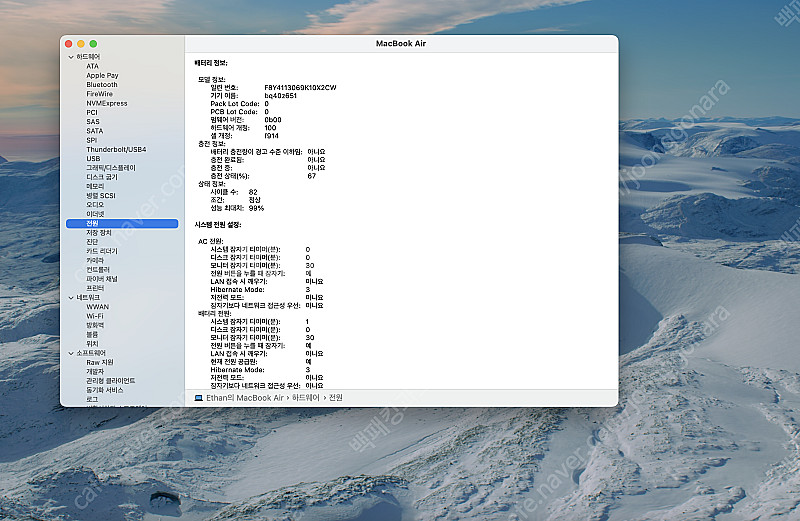Click the 충전 정보 subsection label
Viewport: 800px width, 521px height.
pos(212,144)
